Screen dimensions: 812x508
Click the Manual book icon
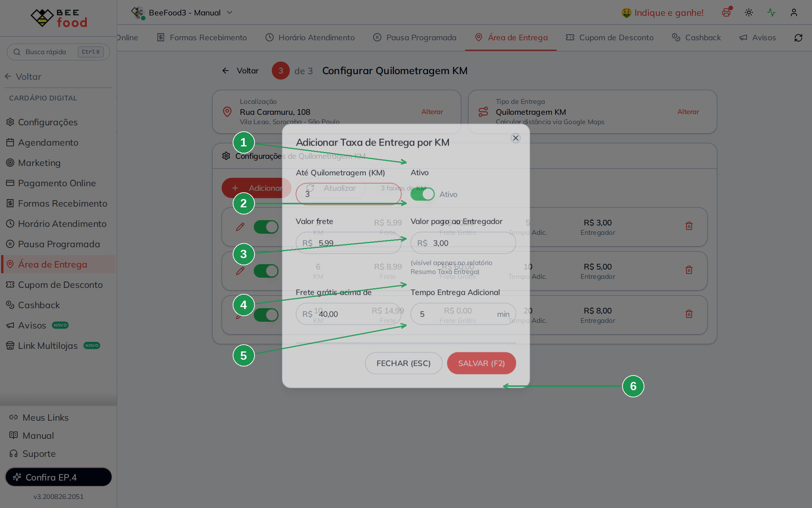point(14,435)
